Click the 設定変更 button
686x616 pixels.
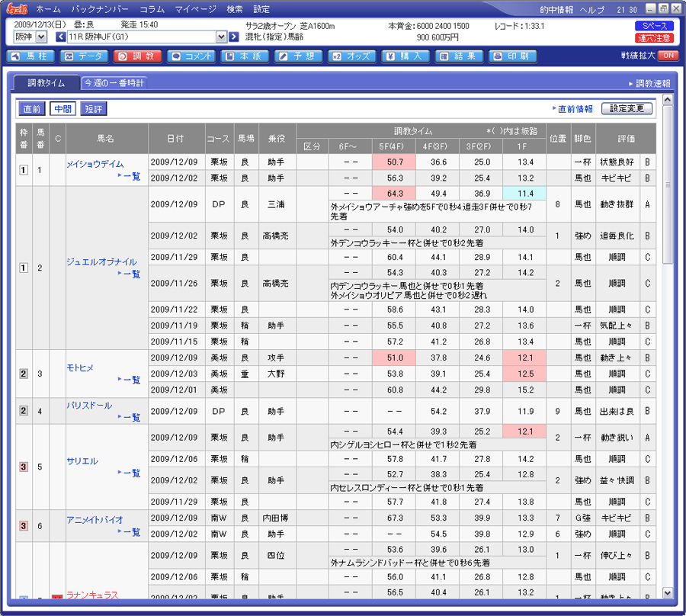627,109
